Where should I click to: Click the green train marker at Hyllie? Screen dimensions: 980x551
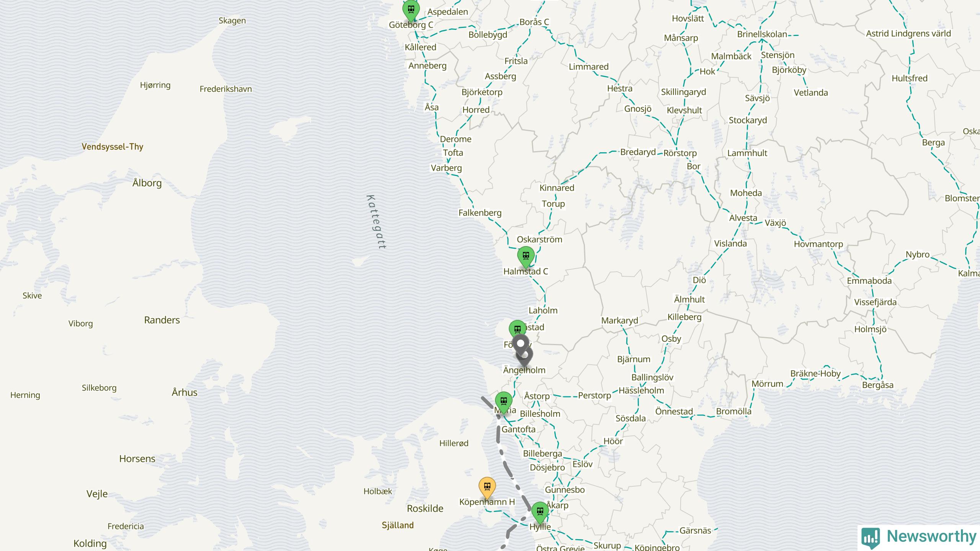point(540,512)
